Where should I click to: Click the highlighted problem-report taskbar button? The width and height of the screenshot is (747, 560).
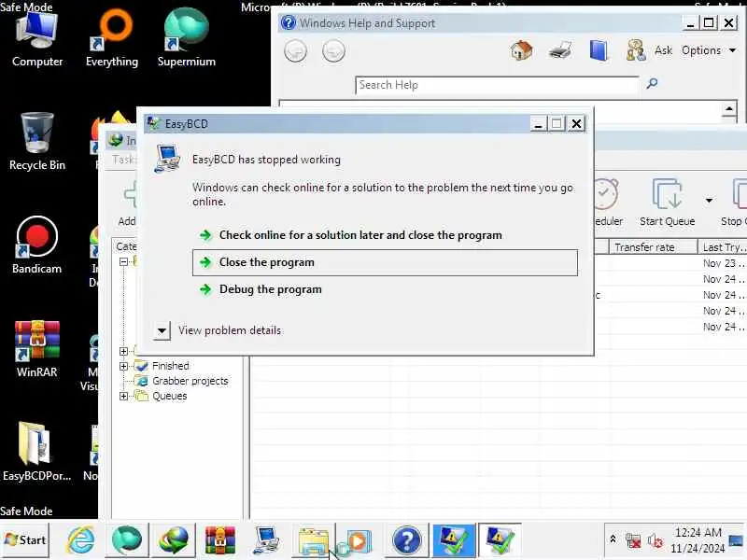(x=454, y=540)
